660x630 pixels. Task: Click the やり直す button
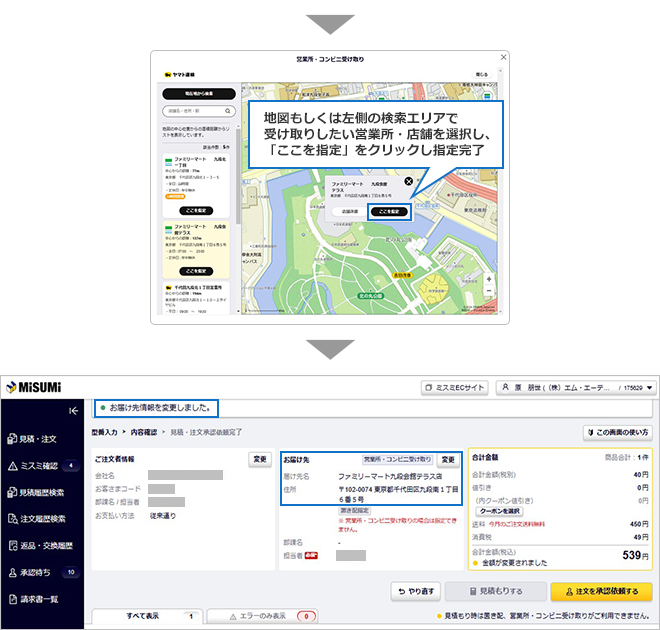click(415, 591)
